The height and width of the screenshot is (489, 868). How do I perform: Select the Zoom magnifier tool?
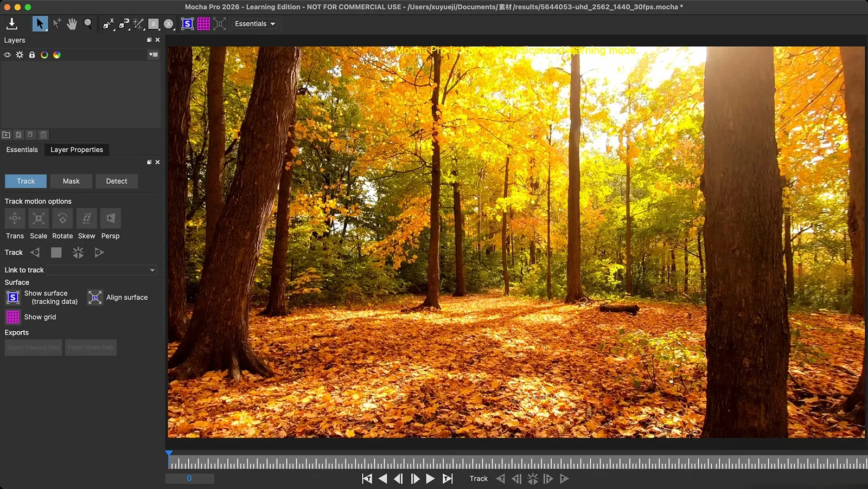coord(88,24)
